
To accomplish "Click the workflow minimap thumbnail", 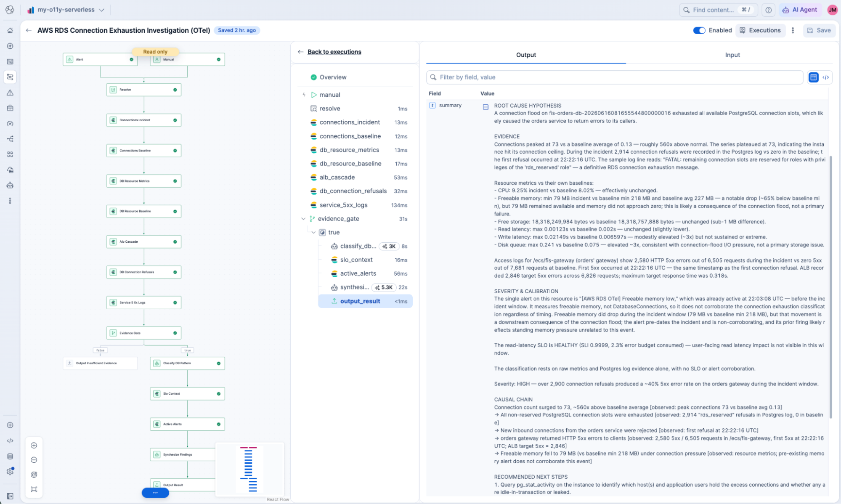I will 249,470.
